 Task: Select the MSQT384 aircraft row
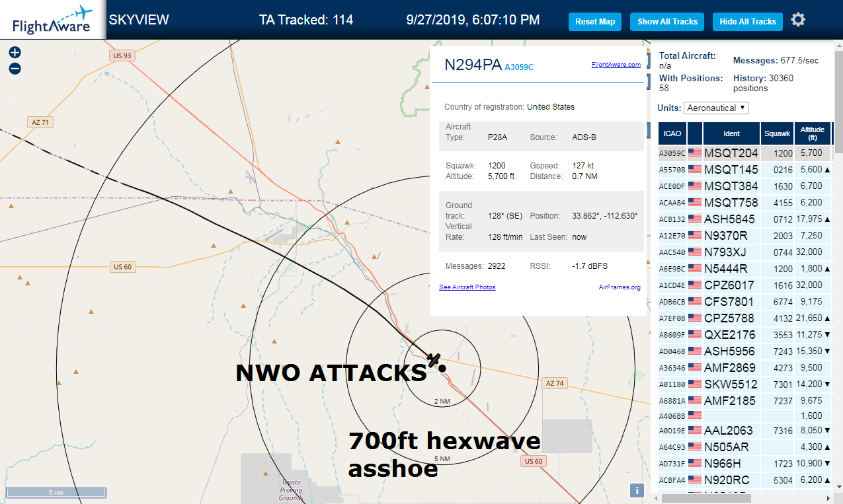click(744, 186)
